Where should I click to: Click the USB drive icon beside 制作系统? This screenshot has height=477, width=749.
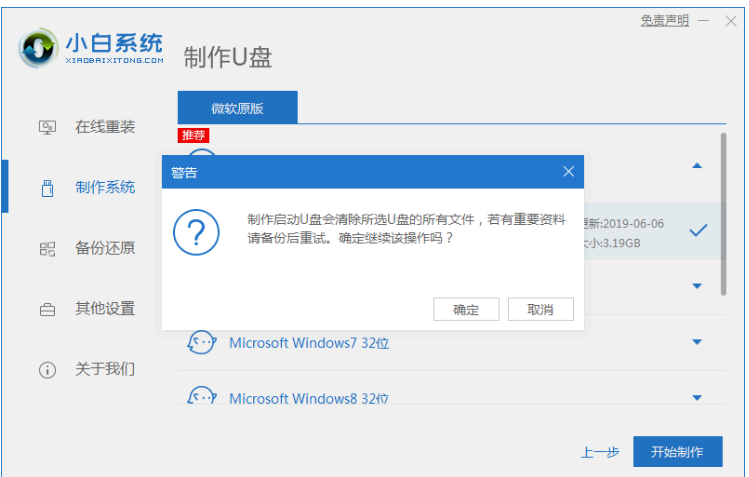point(47,188)
